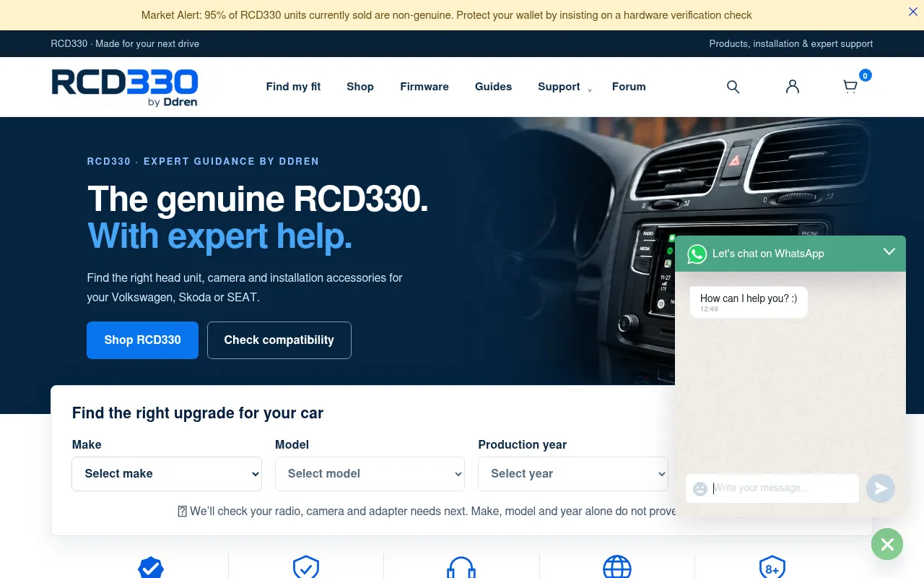Close the chat widget with green X button

887,544
